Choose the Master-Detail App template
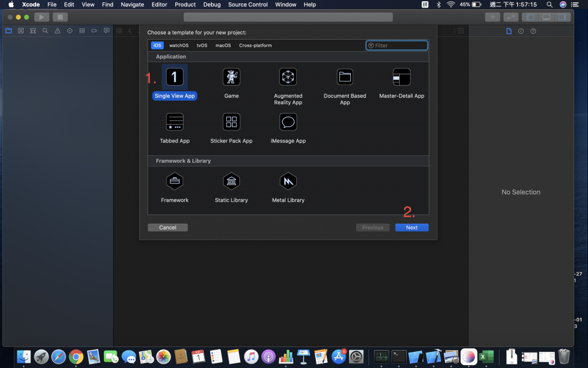The image size is (588, 368). (401, 77)
